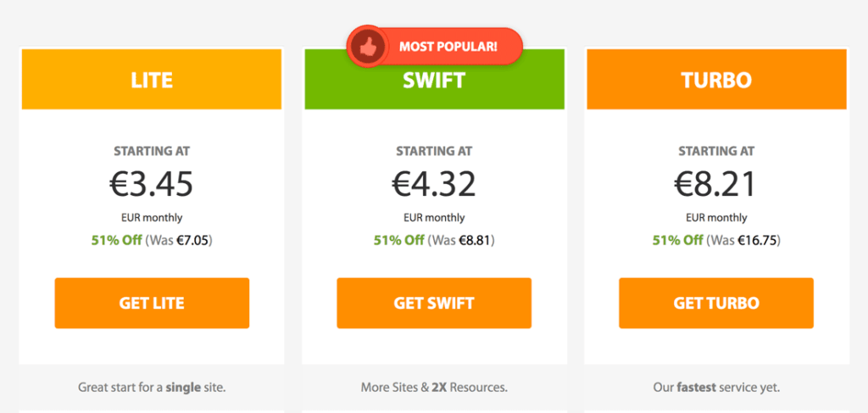Select the green SWIFT plan header
868x413 pixels.
pos(434,79)
